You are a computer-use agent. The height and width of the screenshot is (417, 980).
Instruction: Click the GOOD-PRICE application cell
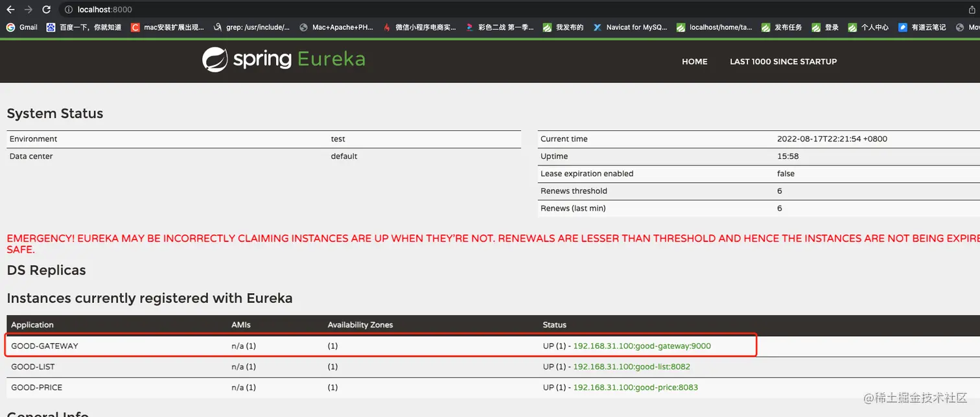click(x=36, y=387)
